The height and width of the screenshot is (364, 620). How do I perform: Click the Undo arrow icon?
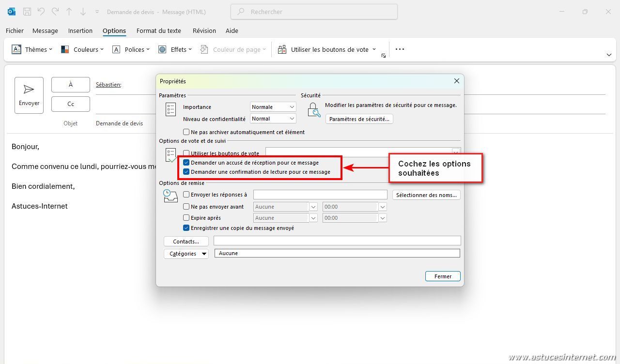point(41,12)
